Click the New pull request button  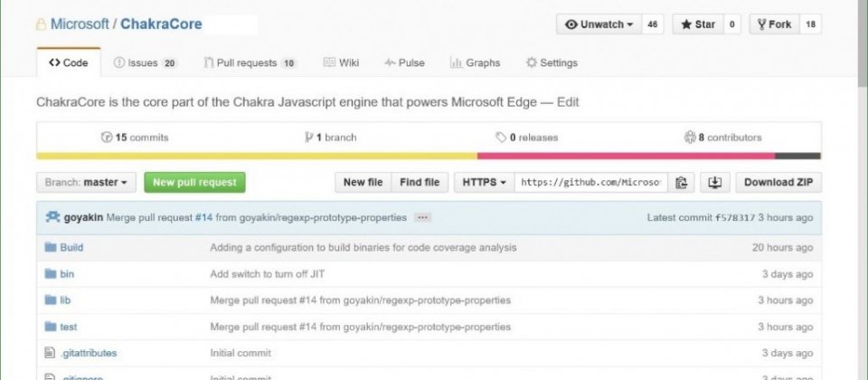tap(195, 182)
